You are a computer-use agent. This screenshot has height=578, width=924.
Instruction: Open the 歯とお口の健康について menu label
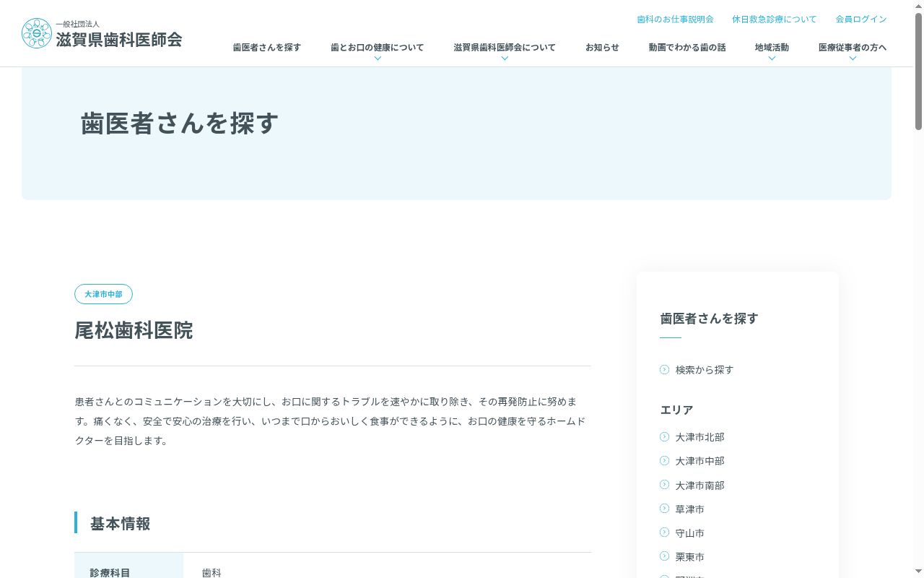tap(378, 48)
